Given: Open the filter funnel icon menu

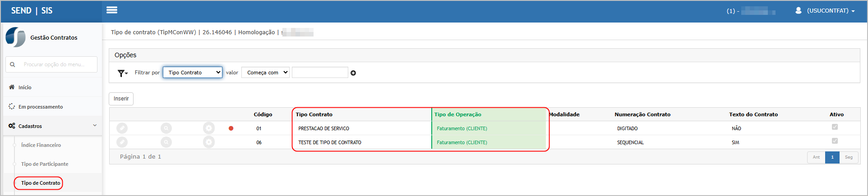Looking at the screenshot, I should [122, 73].
